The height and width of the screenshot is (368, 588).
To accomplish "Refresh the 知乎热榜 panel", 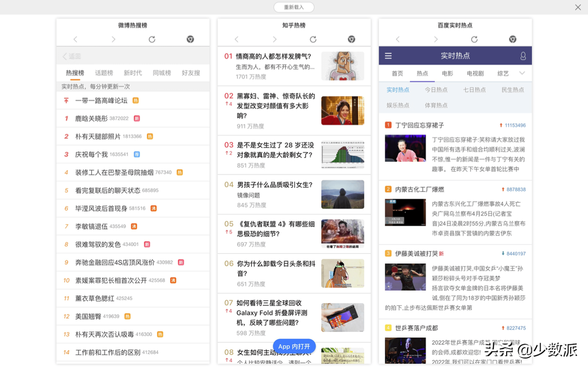I will click(313, 39).
